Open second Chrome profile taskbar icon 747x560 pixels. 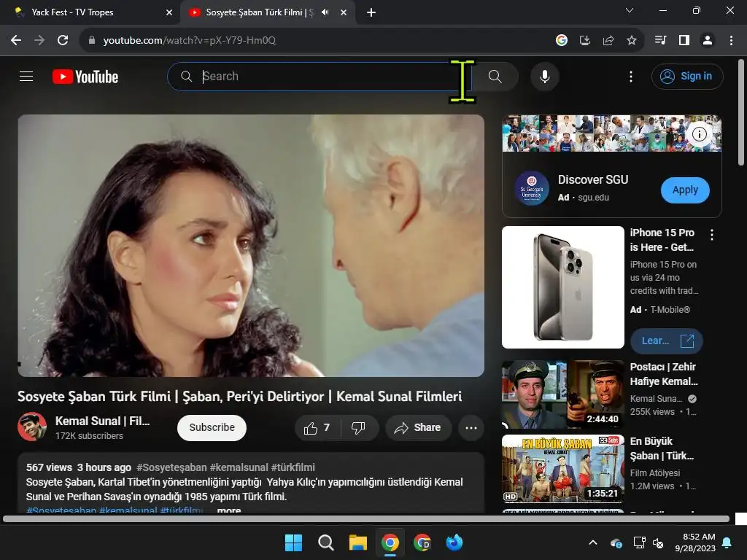coord(422,542)
